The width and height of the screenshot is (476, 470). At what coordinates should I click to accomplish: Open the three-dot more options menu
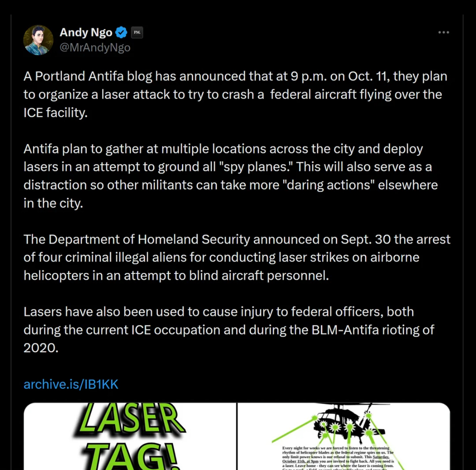[443, 32]
